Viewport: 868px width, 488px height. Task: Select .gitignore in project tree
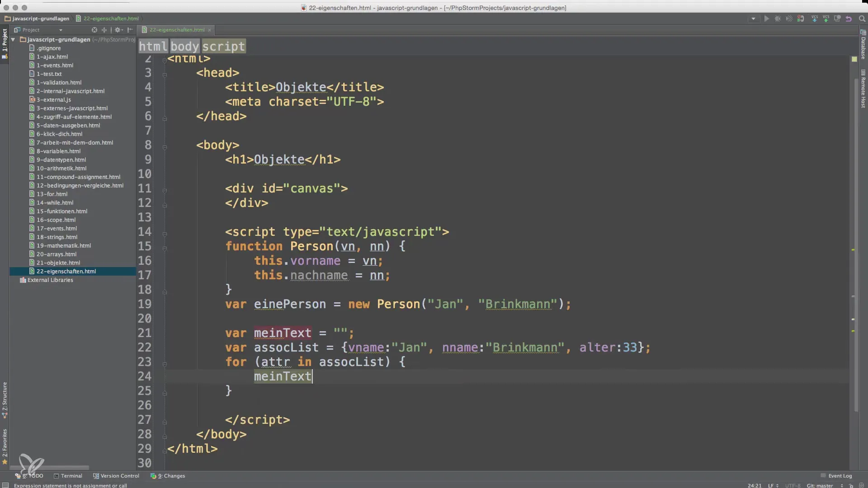(x=48, y=48)
